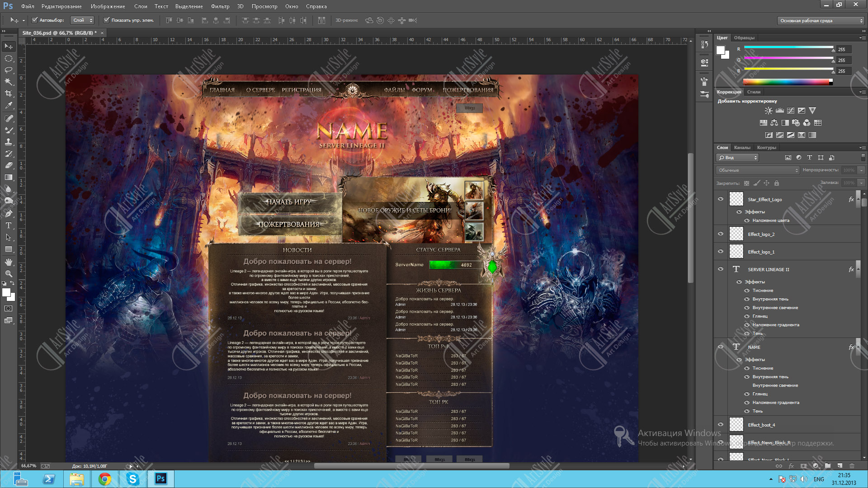This screenshot has height=488, width=868.
Task: Lock all layer properties padlock
Action: coord(777,183)
